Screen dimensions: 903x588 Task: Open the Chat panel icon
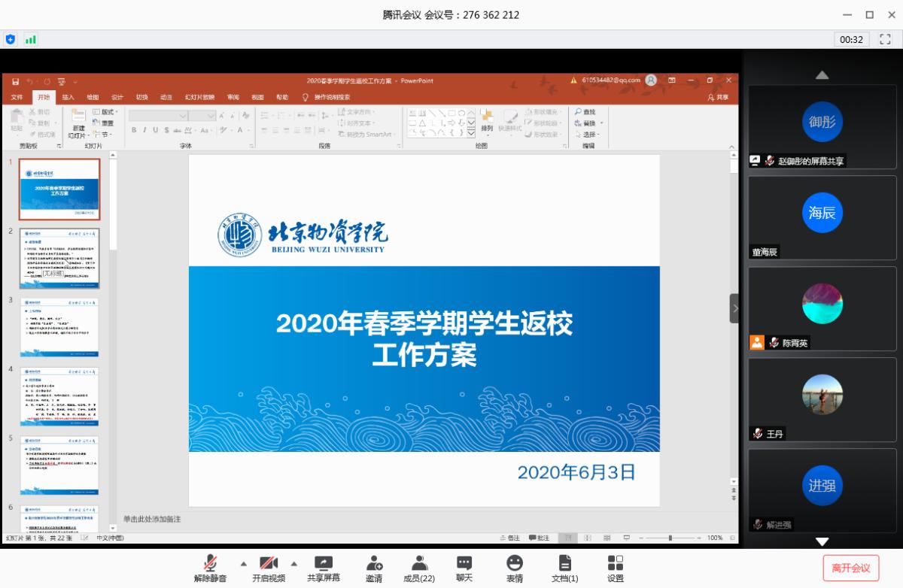tap(464, 563)
